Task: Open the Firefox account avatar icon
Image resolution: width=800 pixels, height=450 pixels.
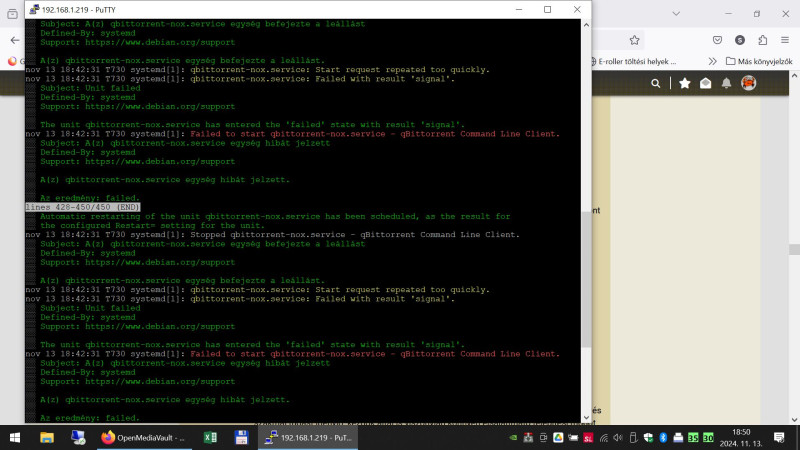Action: coord(740,40)
